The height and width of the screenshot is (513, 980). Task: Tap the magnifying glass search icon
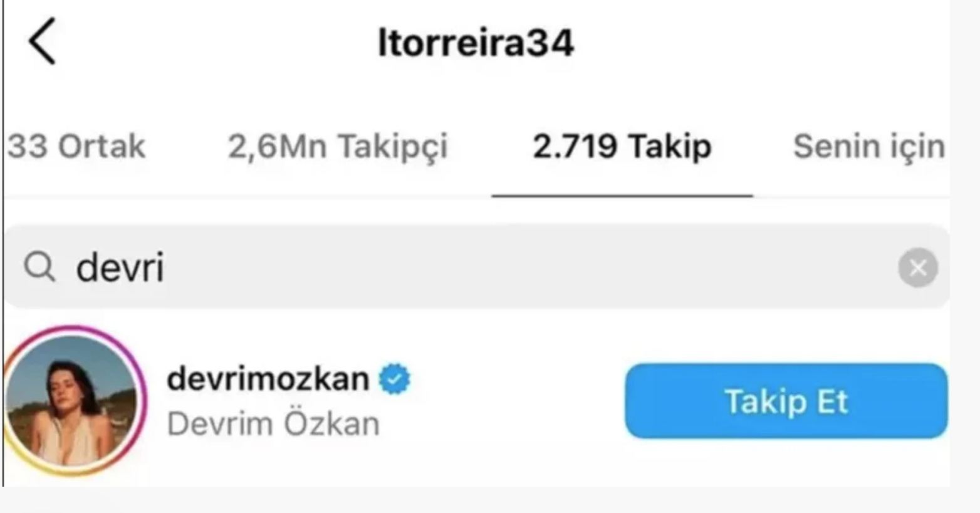[x=39, y=267]
